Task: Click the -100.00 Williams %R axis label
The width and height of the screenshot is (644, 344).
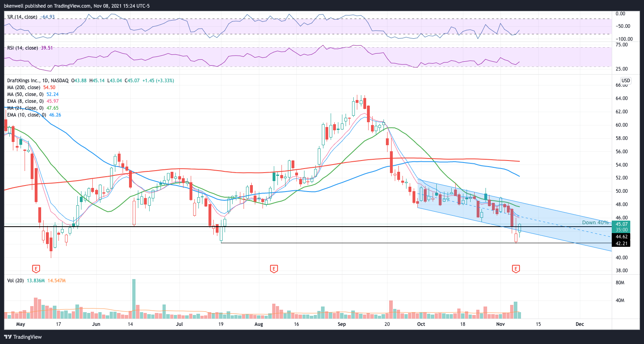Action: (624, 39)
